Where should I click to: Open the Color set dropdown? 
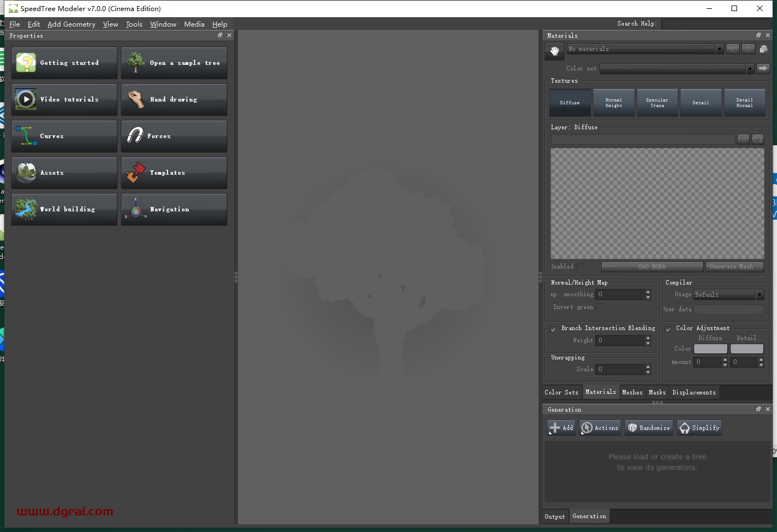(x=677, y=69)
